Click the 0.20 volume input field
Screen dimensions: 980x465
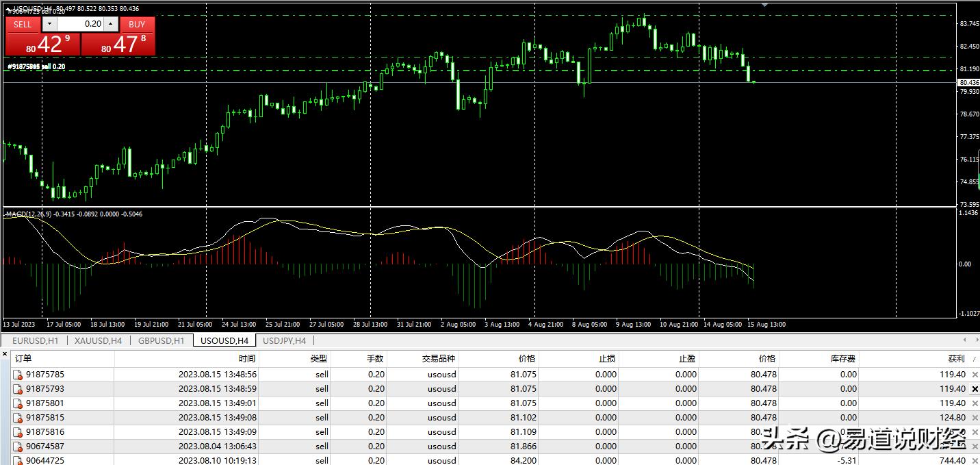[x=80, y=24]
